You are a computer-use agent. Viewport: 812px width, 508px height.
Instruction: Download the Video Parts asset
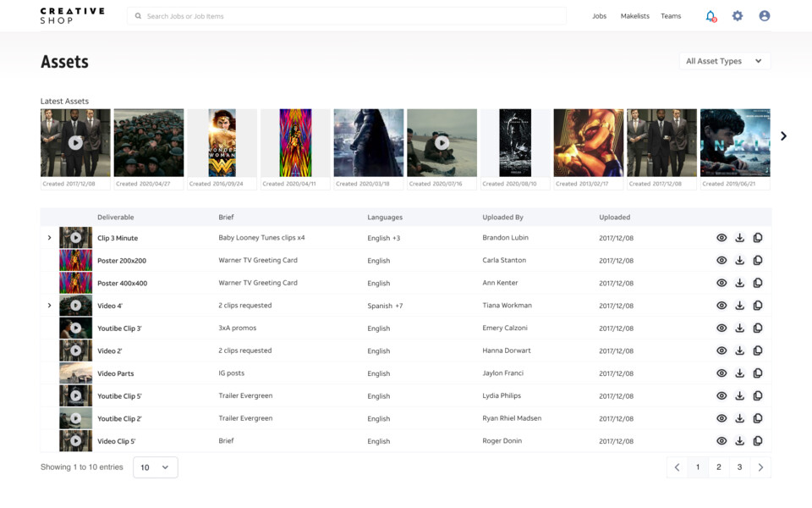(739, 373)
